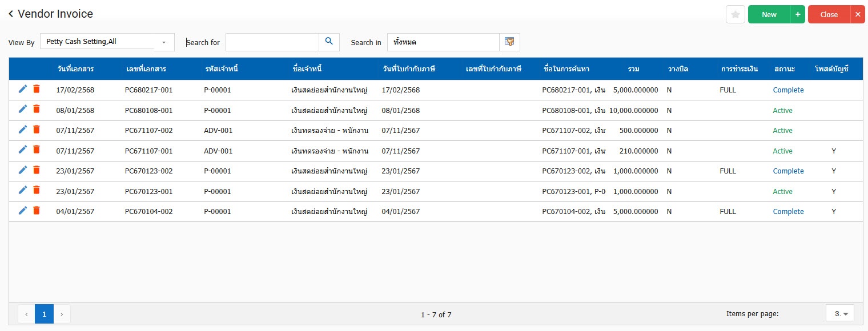The width and height of the screenshot is (868, 331).
Task: Open the Items per page dropdown
Action: [x=839, y=313]
